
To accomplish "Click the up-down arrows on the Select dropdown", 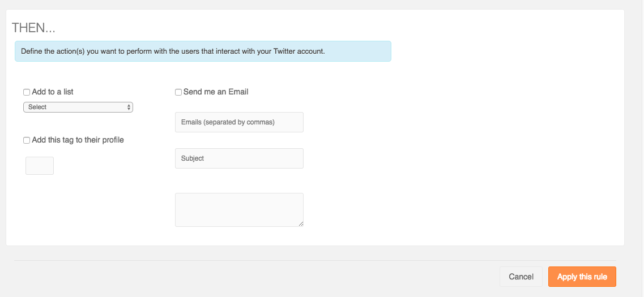I will point(129,107).
